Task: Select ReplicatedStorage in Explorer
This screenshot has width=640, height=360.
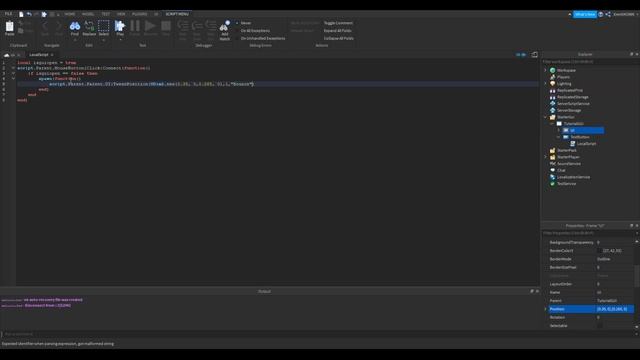Action: (573, 97)
